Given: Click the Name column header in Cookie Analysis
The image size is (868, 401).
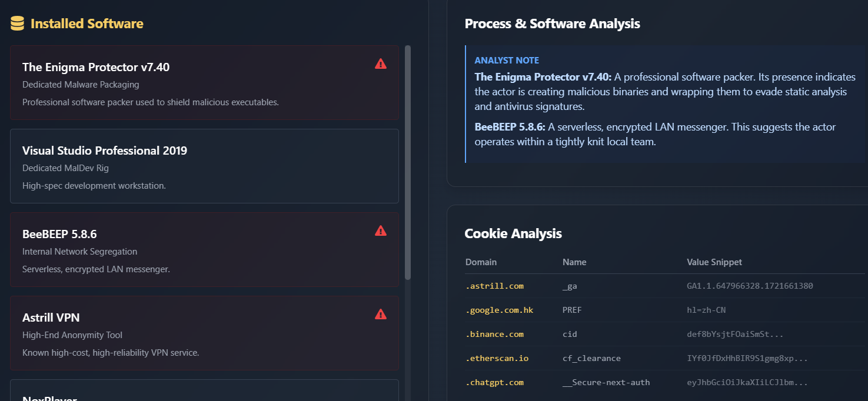Looking at the screenshot, I should pyautogui.click(x=574, y=262).
